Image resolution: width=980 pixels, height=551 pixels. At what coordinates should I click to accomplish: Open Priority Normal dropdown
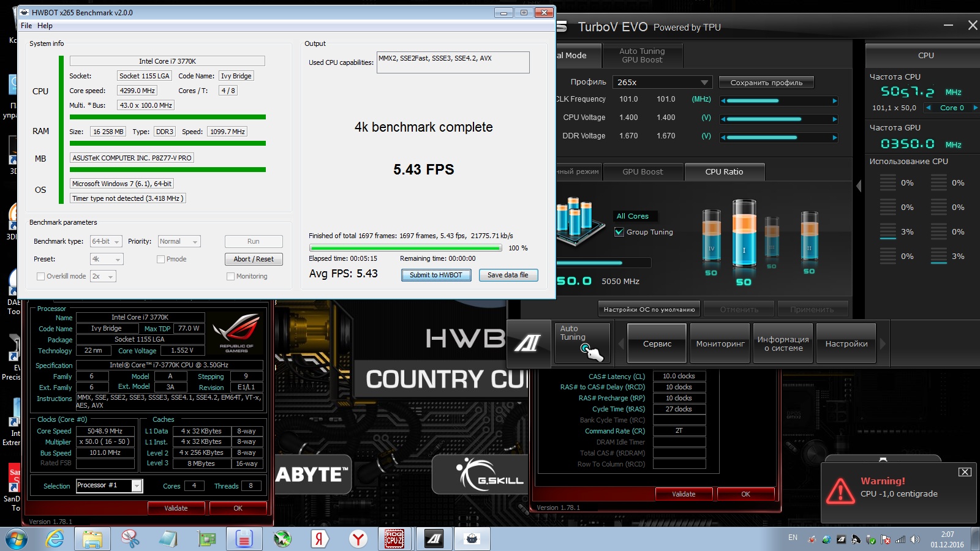179,241
